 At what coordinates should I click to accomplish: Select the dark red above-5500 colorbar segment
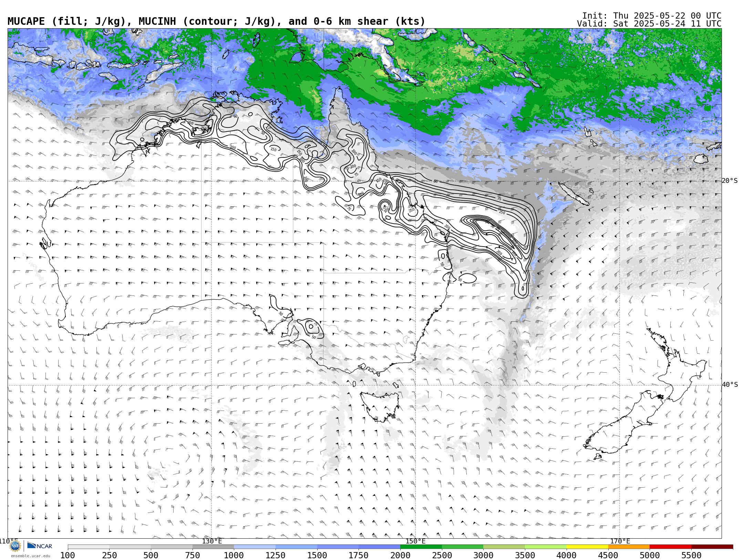[x=712, y=547]
